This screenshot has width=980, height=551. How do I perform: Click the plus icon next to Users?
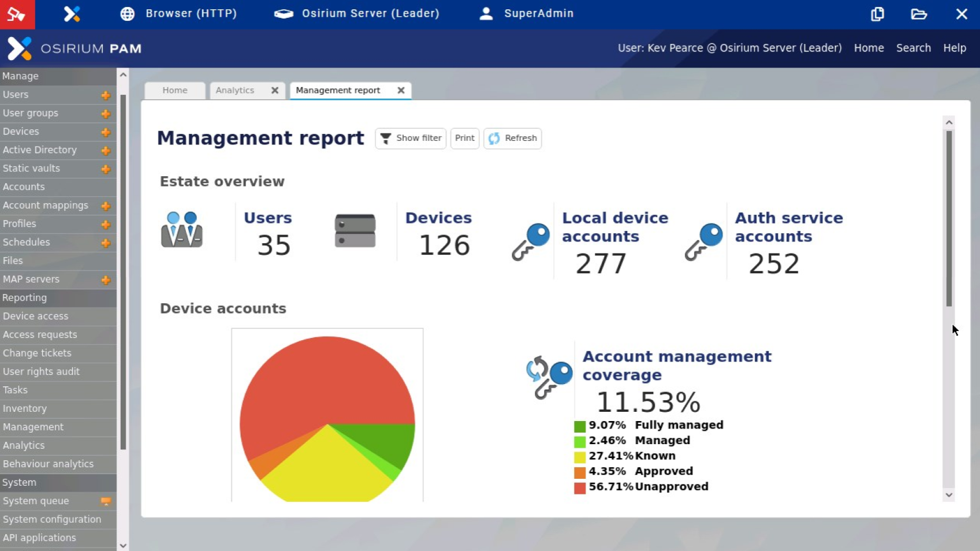pos(106,95)
